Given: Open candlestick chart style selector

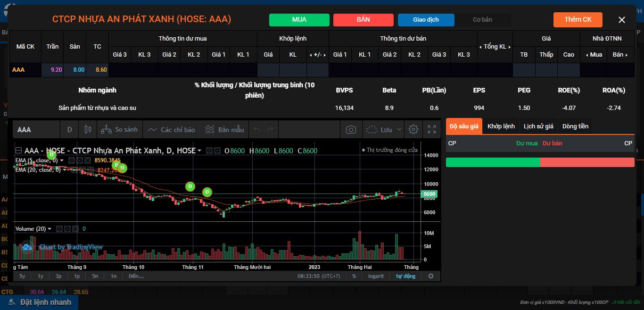Looking at the screenshot, I should pyautogui.click(x=87, y=129).
